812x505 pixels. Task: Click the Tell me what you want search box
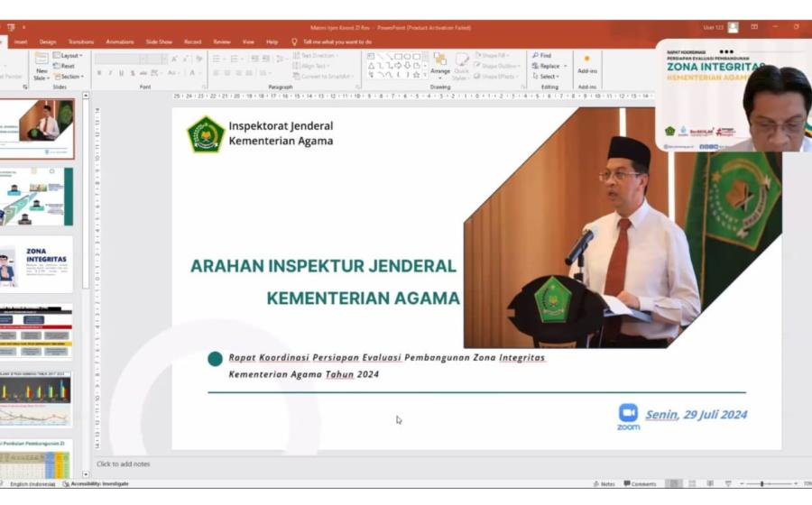337,41
